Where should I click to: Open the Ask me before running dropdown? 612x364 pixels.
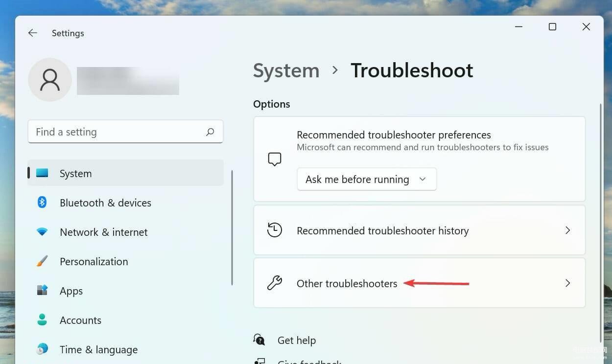point(367,179)
